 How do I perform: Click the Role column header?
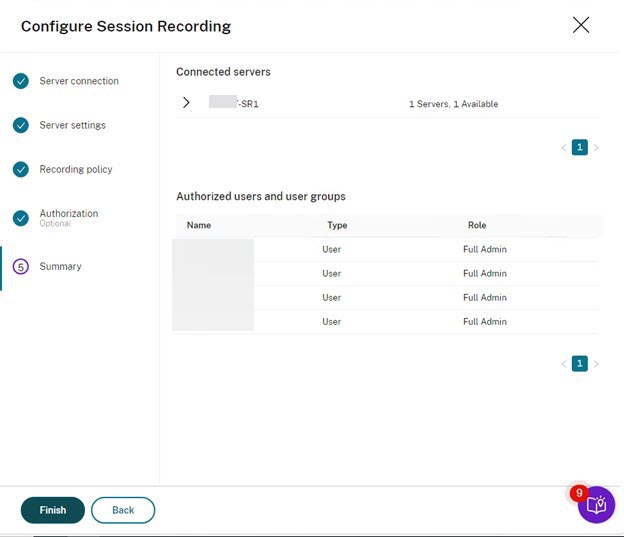pyautogui.click(x=477, y=225)
